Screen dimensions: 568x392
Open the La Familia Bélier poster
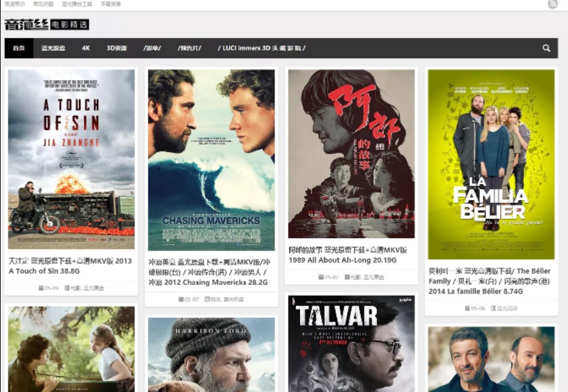[x=491, y=164]
